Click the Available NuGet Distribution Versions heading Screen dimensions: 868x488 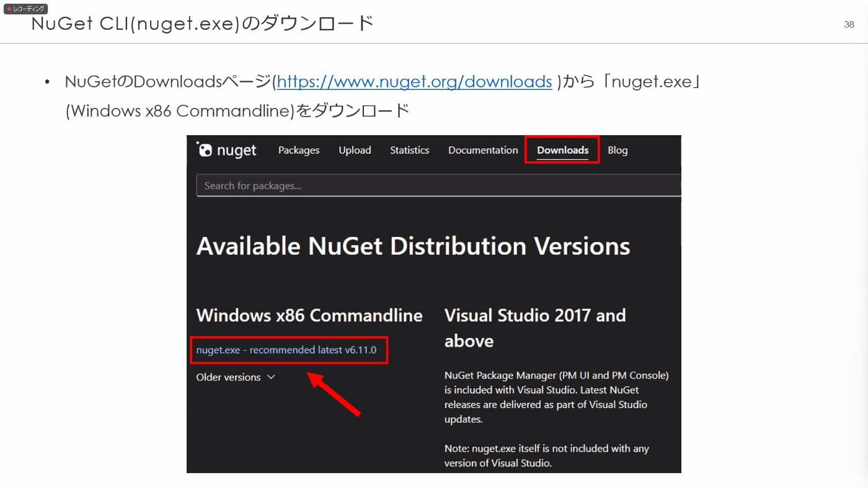point(413,246)
